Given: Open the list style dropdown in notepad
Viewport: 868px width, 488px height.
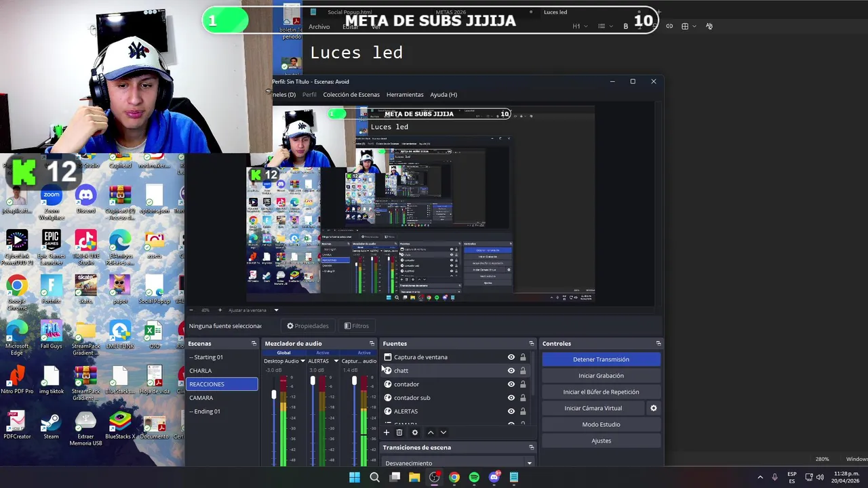Looking at the screenshot, I should tap(604, 26).
